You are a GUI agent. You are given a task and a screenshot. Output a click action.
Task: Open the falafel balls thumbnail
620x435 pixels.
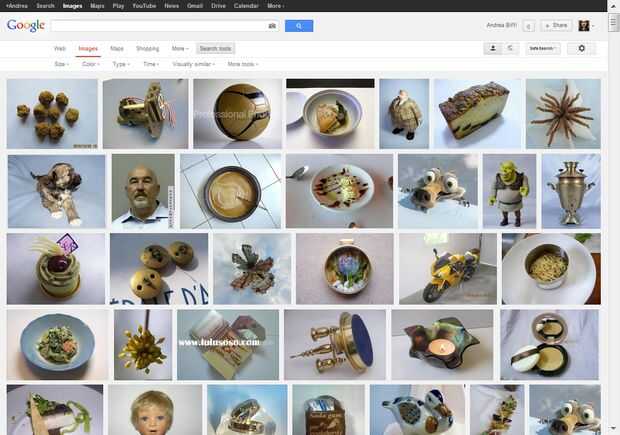pyautogui.click(x=52, y=114)
